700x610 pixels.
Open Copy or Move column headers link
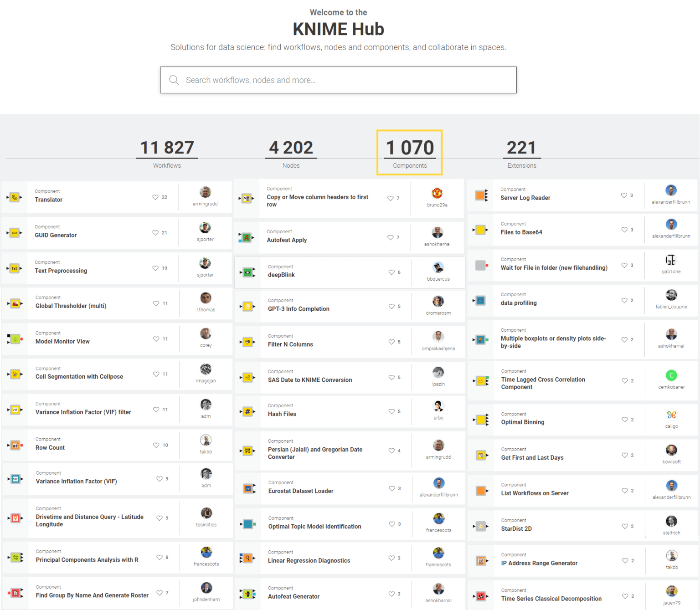click(x=318, y=201)
